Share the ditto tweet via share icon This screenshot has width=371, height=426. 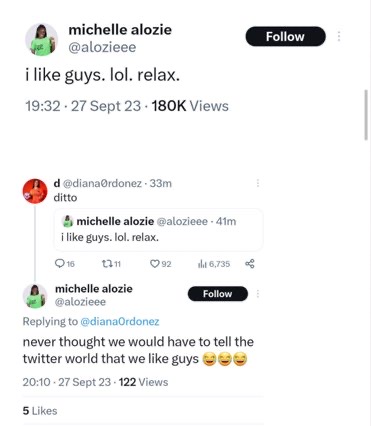click(250, 264)
